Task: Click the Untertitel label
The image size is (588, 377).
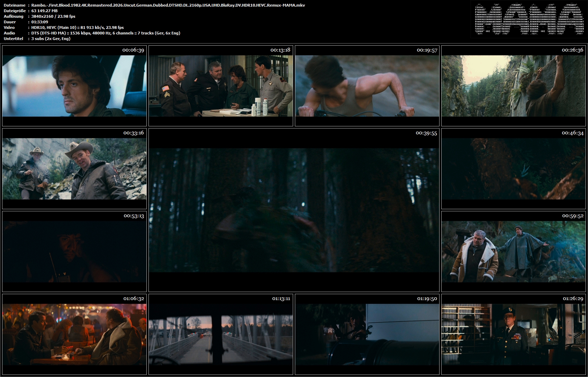Action: pyautogui.click(x=13, y=39)
